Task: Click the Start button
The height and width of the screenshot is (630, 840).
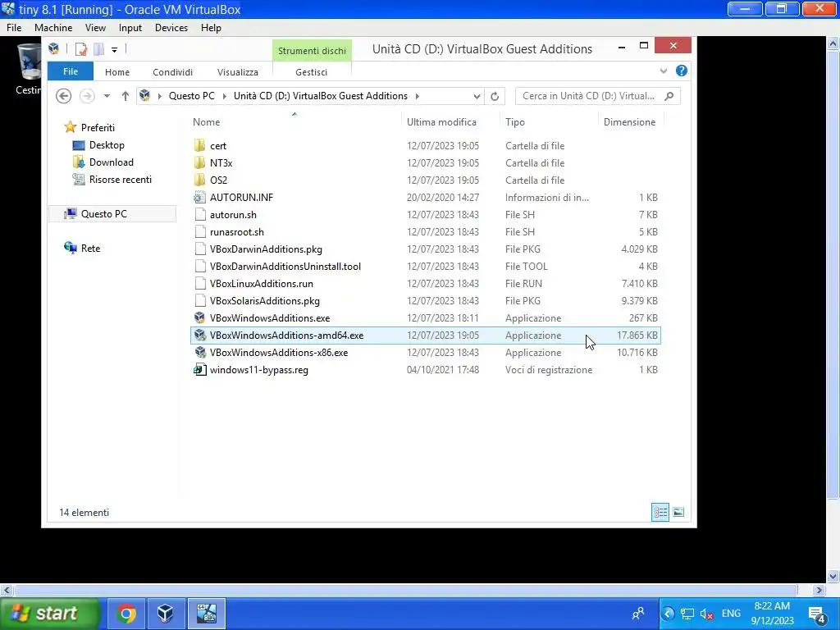Action: (x=49, y=614)
